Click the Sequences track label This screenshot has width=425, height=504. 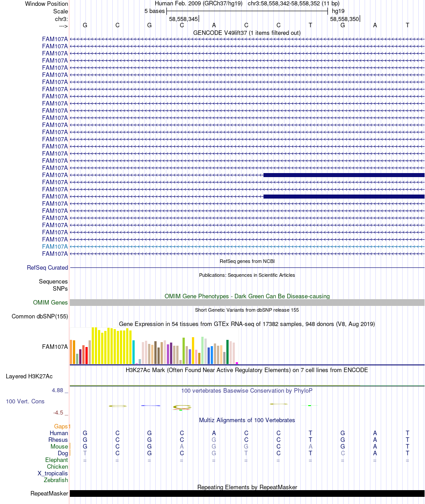point(53,282)
